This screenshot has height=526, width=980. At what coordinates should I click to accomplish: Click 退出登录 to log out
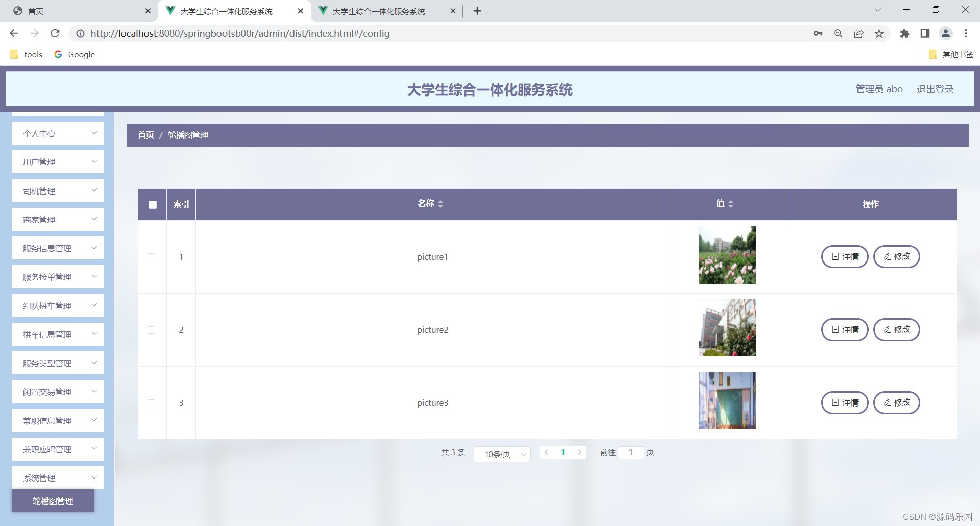[935, 89]
